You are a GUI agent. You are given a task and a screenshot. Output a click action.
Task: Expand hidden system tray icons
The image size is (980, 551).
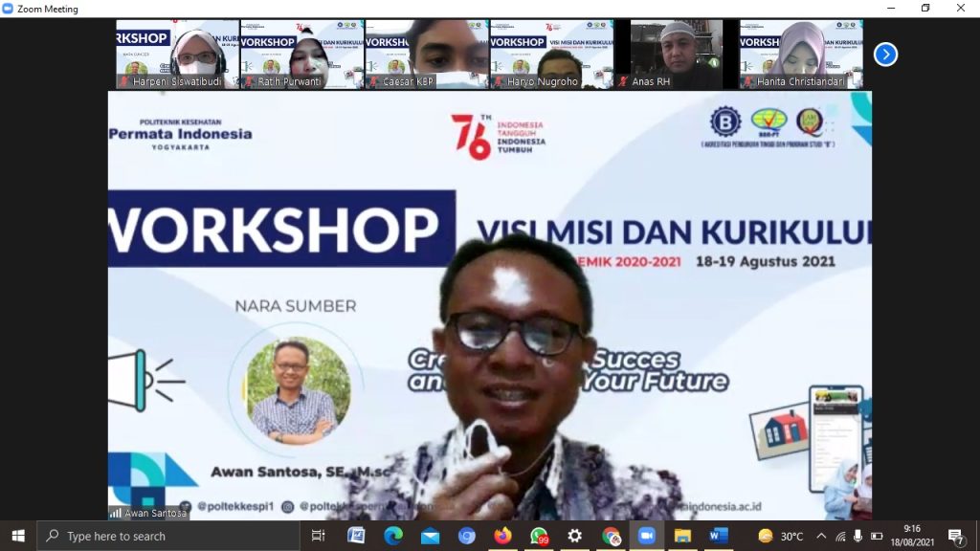pos(821,536)
